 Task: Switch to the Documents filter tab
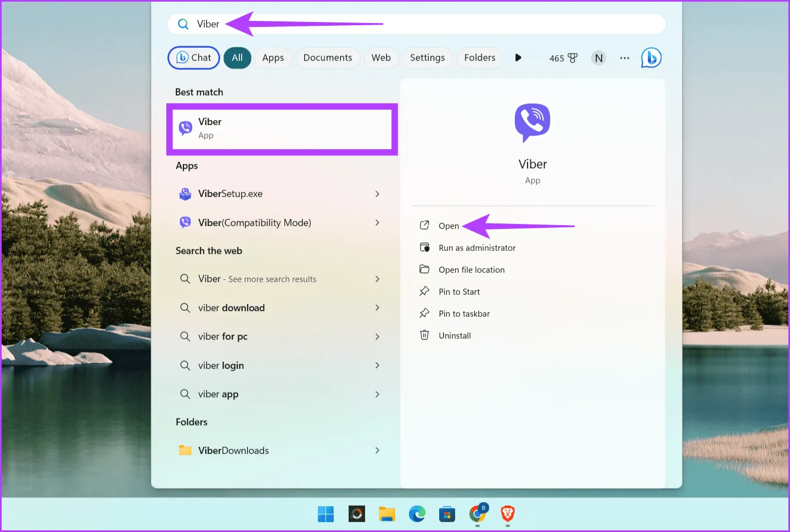[x=327, y=58]
